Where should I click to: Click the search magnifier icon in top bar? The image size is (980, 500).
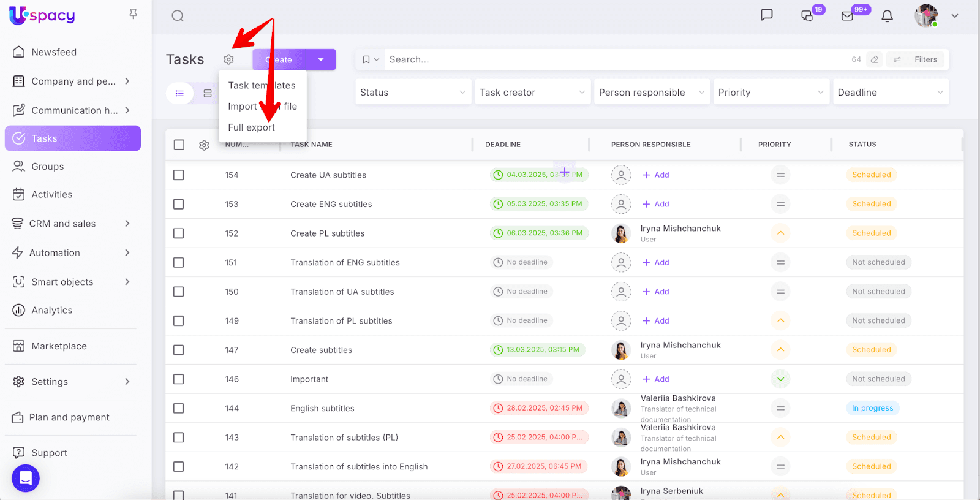point(178,16)
